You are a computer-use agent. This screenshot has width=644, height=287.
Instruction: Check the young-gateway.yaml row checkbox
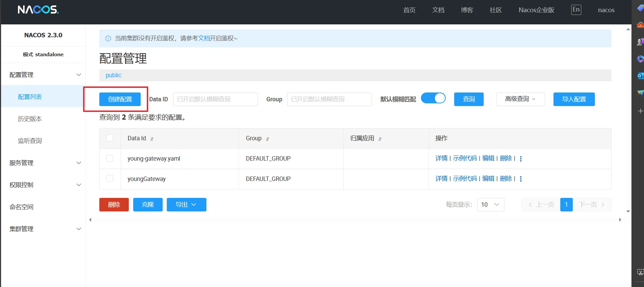(110, 158)
